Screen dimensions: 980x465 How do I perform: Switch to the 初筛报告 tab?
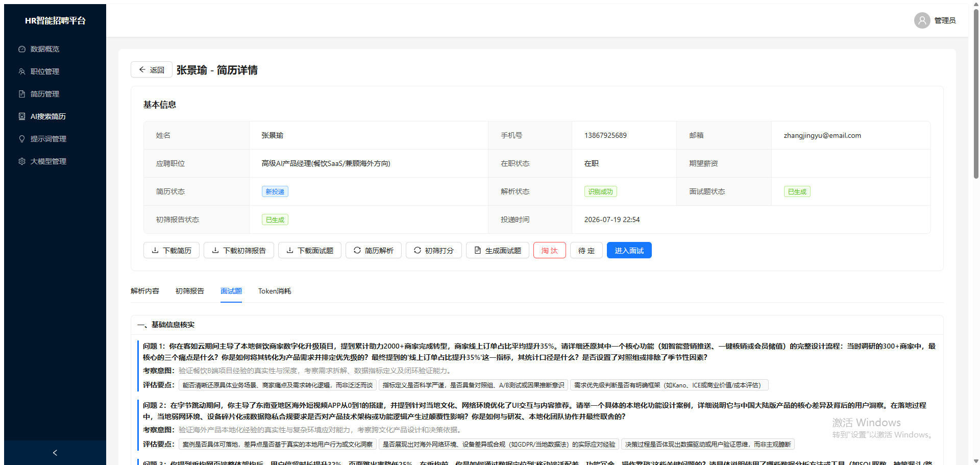point(190,291)
